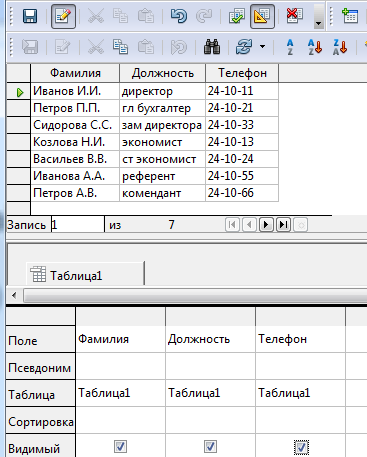The image size is (367, 457).
Task: Uncheck Видимый checkbox for Телефон column
Action: (301, 447)
